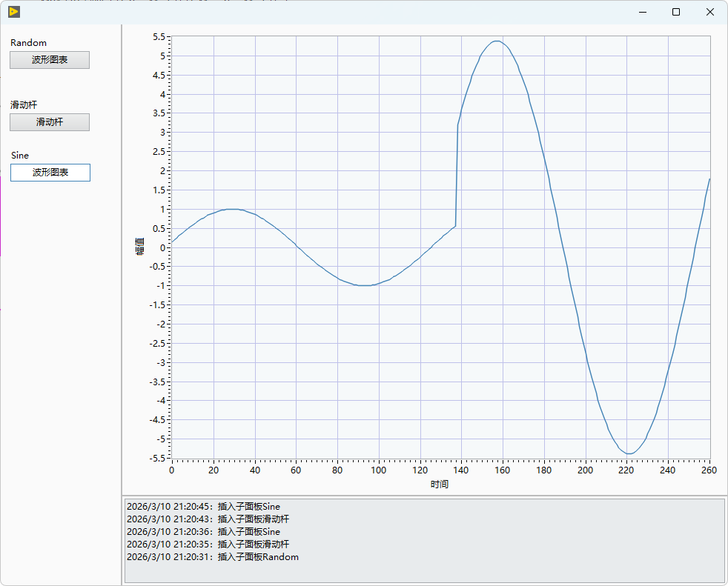Select log line 21:20:31 插入子面板Random
The height and width of the screenshot is (586, 728).
point(213,557)
